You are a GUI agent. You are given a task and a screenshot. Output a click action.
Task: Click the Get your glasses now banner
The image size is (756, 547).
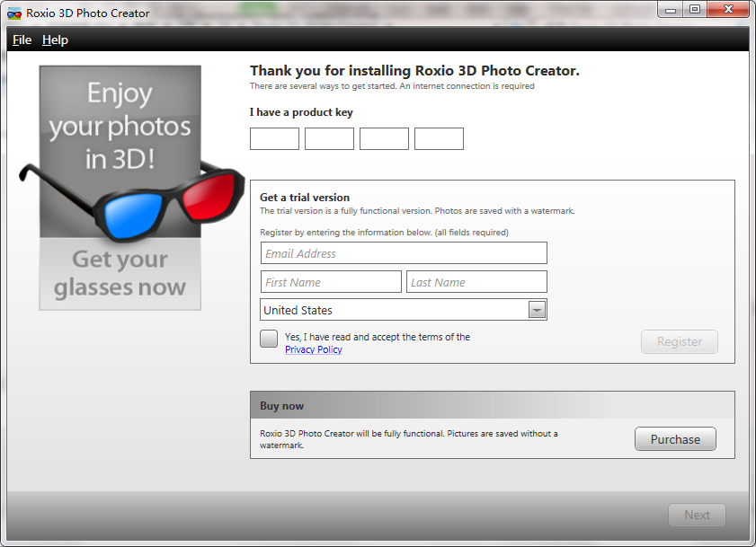tap(120, 274)
